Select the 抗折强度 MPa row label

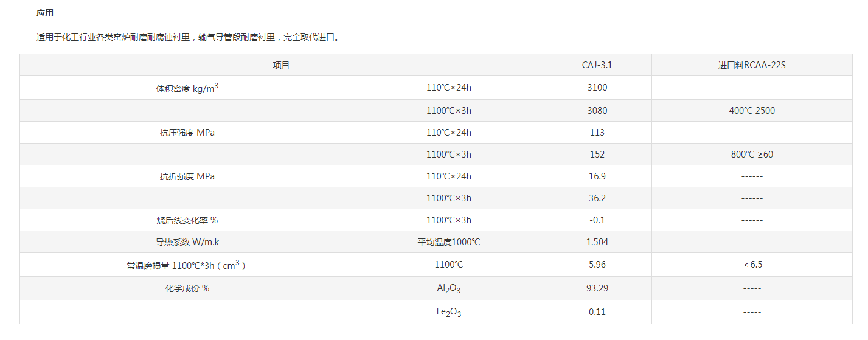point(187,176)
